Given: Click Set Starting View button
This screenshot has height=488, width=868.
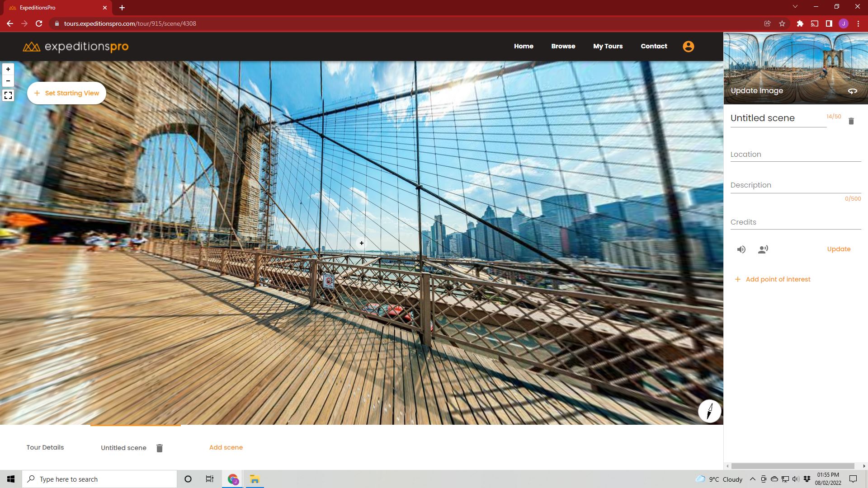Looking at the screenshot, I should pyautogui.click(x=66, y=93).
